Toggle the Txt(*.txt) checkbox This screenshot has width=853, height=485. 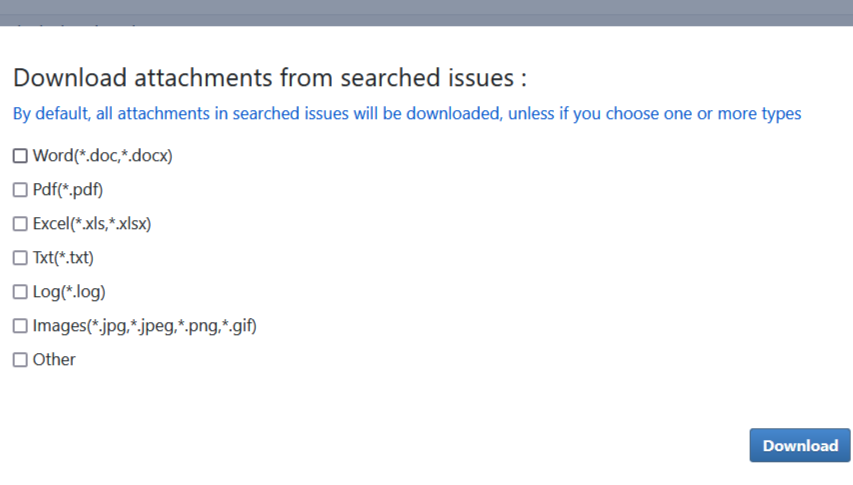[x=20, y=258]
